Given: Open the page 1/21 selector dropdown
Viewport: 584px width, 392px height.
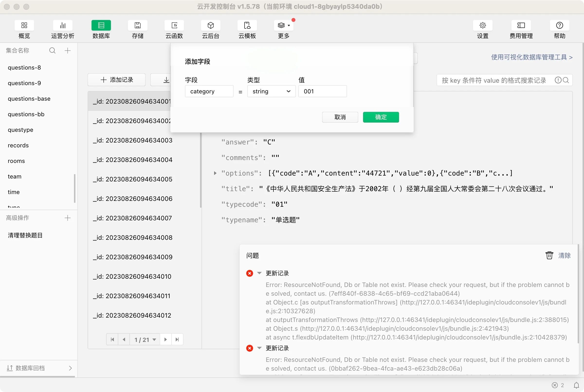Looking at the screenshot, I should click(145, 339).
